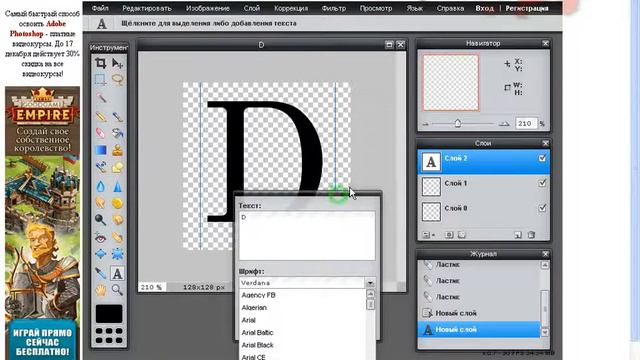This screenshot has height=360, width=640.
Task: Toggle visibility checkbox of Слой 1
Action: pos(542,183)
